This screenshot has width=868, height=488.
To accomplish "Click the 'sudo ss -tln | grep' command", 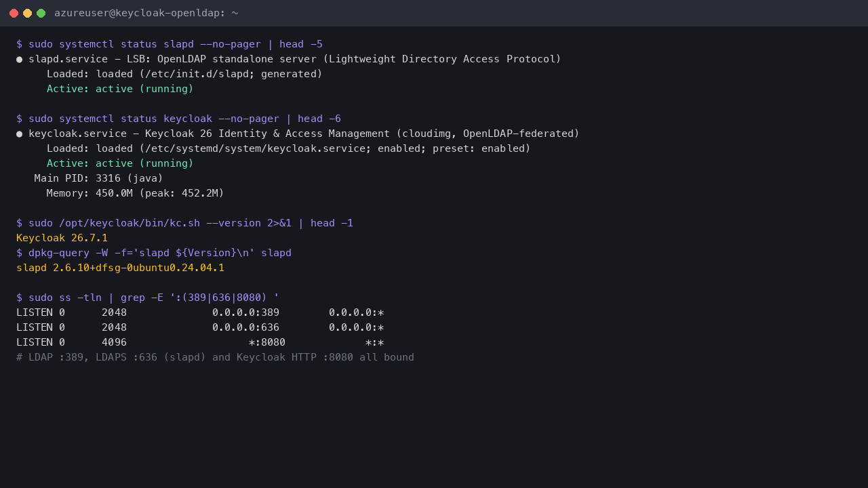I will [x=148, y=298].
